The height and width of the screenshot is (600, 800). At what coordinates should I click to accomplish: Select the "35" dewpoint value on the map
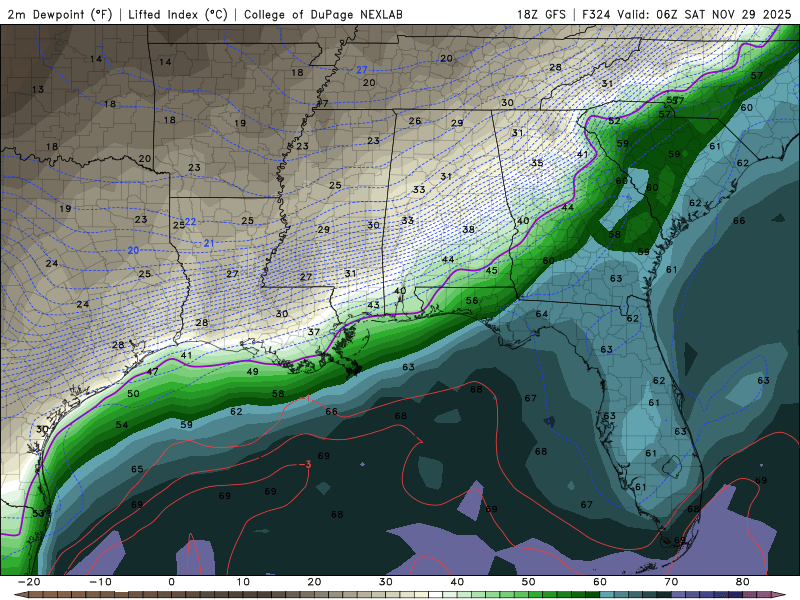[x=537, y=163]
